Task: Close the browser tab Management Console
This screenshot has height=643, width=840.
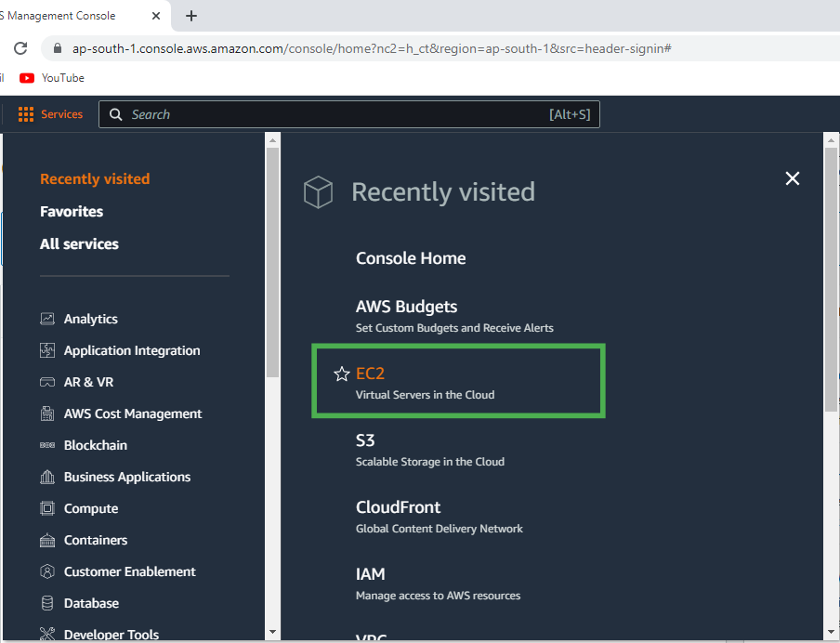Action: pyautogui.click(x=156, y=16)
